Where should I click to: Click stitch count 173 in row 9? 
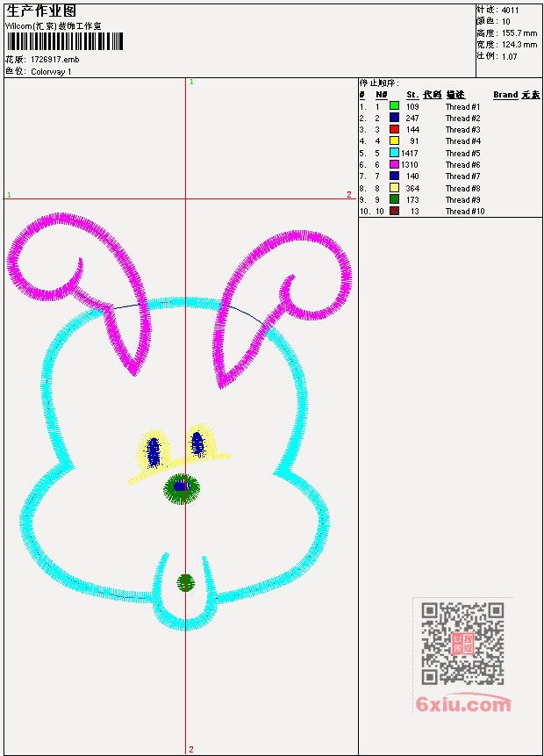[x=412, y=200]
